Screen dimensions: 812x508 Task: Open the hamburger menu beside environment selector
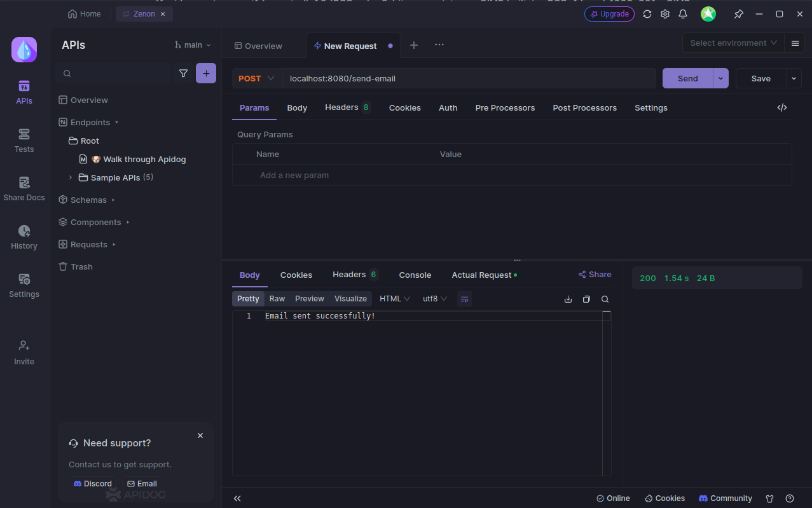(795, 43)
